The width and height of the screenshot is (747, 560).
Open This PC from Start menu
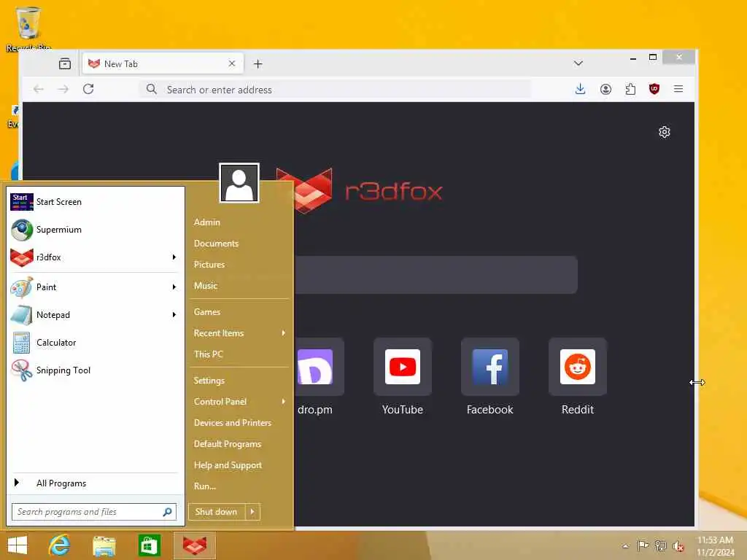point(208,354)
